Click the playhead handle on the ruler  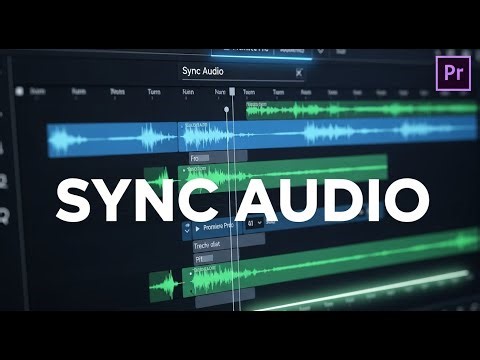pos(232,91)
